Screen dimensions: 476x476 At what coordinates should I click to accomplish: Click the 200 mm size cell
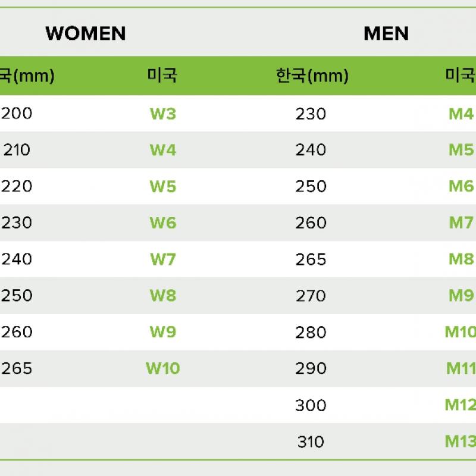click(17, 114)
